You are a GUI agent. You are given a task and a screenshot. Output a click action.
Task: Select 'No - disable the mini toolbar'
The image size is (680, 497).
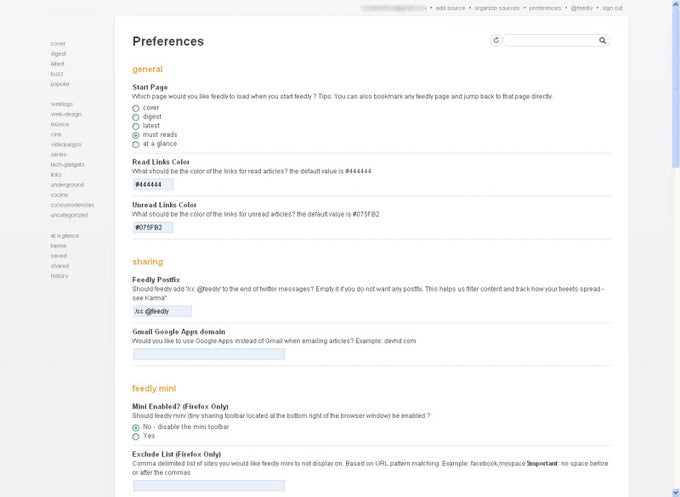point(136,427)
